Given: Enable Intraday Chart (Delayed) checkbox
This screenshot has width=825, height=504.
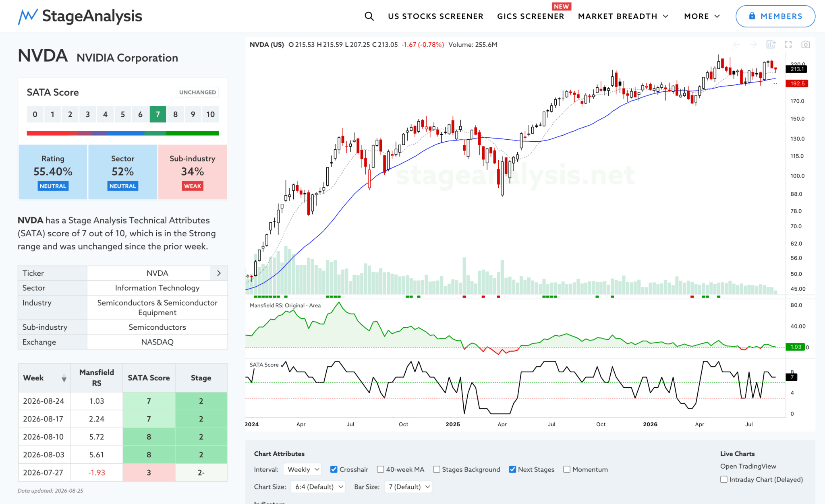Looking at the screenshot, I should (x=724, y=479).
